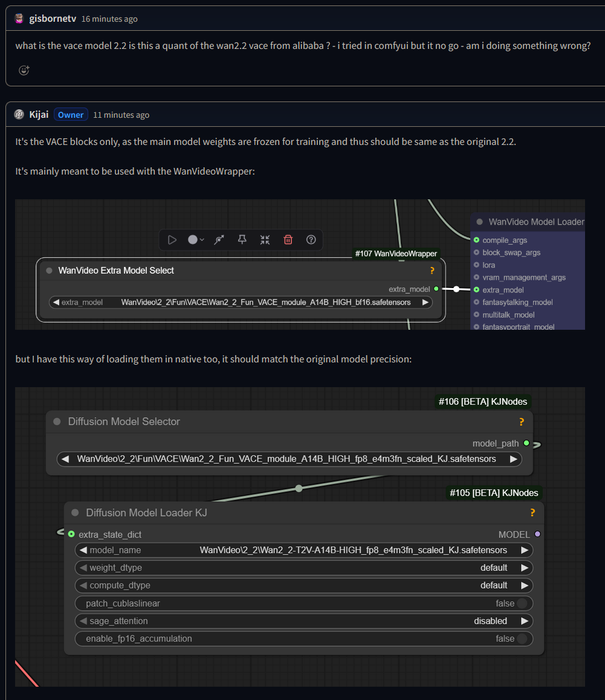Collapse Diffusion Model Selector node dot
The height and width of the screenshot is (700, 605).
click(x=57, y=422)
